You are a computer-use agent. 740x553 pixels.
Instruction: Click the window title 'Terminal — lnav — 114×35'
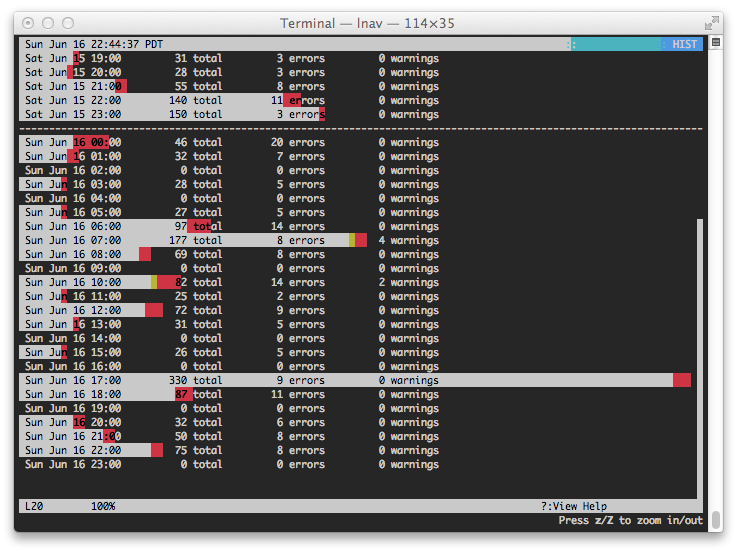click(x=367, y=23)
